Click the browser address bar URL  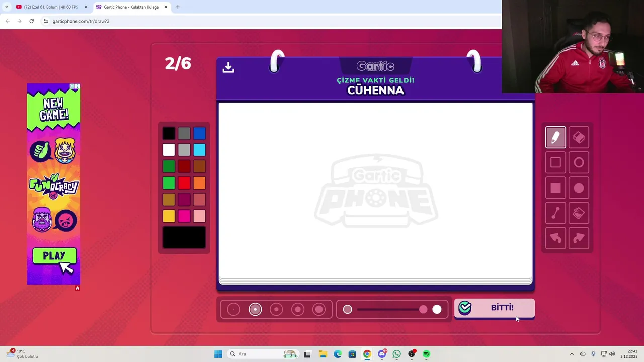[x=81, y=21]
